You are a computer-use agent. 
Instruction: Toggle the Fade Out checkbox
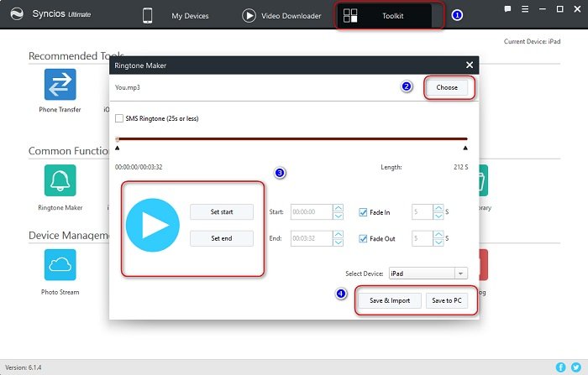(363, 238)
